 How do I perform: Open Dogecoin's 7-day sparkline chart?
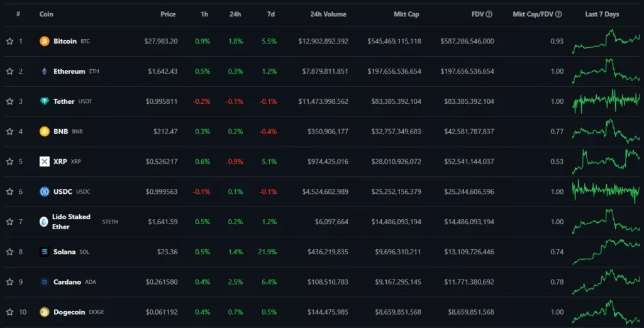606,312
